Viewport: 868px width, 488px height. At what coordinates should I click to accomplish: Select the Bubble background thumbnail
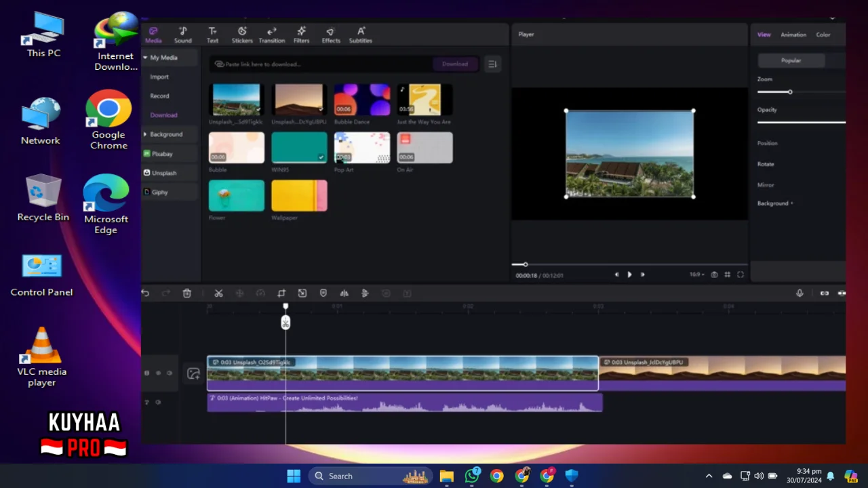[x=236, y=148]
